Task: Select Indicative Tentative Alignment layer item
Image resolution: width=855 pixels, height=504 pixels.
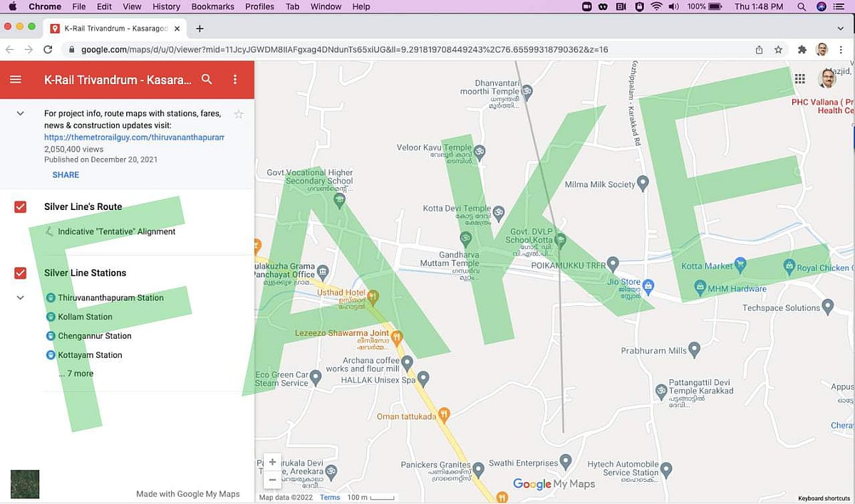Action: tap(116, 231)
